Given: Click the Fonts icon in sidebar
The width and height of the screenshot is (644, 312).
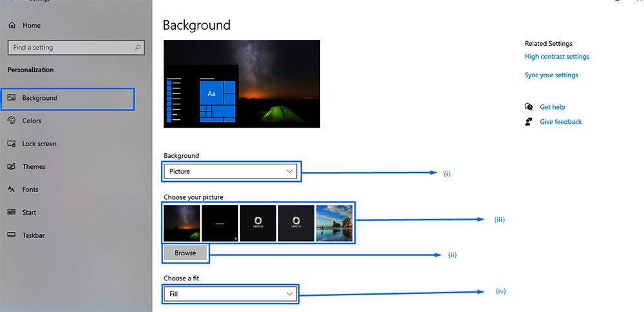Looking at the screenshot, I should [12, 190].
